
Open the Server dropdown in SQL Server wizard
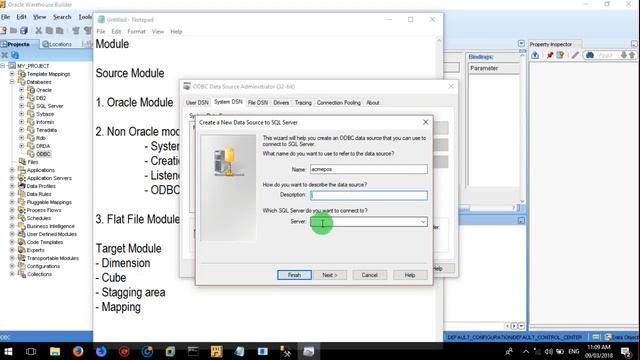pyautogui.click(x=423, y=222)
